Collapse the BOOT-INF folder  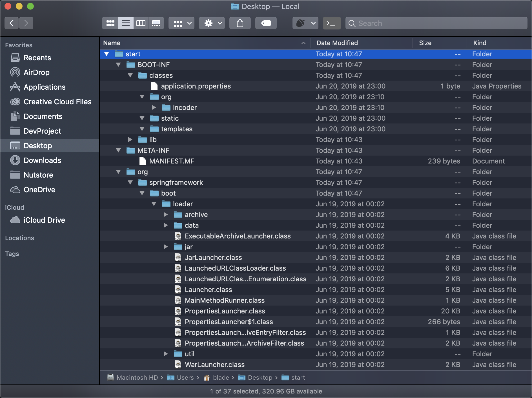coord(118,65)
